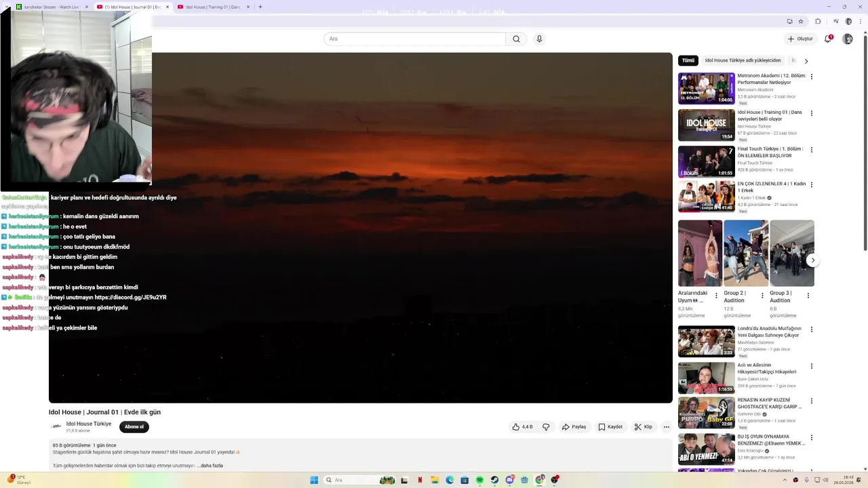
Task: Share the video with Paylaş
Action: click(574, 427)
